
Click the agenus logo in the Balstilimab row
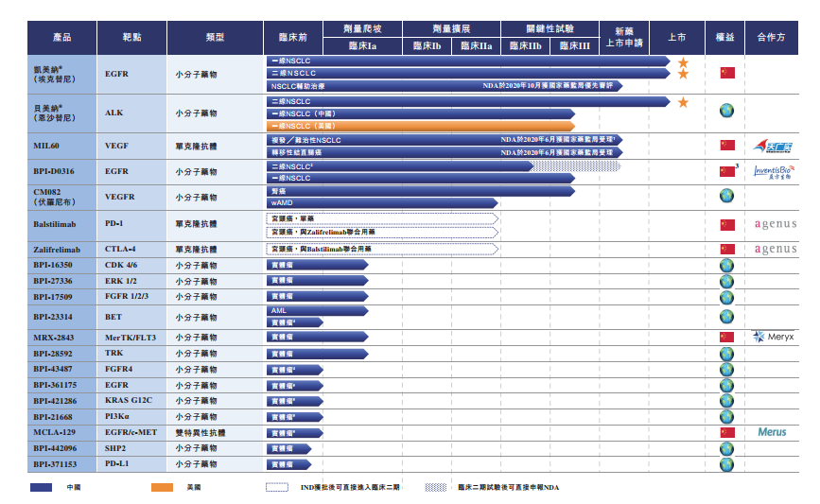click(775, 225)
